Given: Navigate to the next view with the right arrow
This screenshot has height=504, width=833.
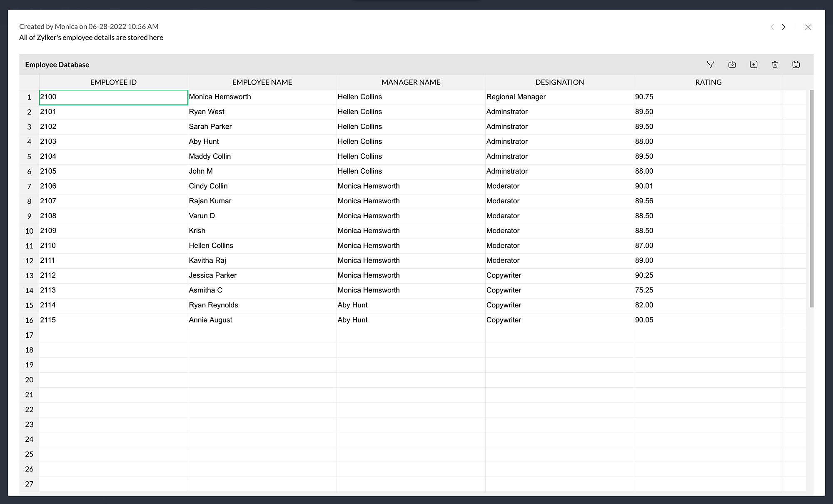Looking at the screenshot, I should 784,27.
